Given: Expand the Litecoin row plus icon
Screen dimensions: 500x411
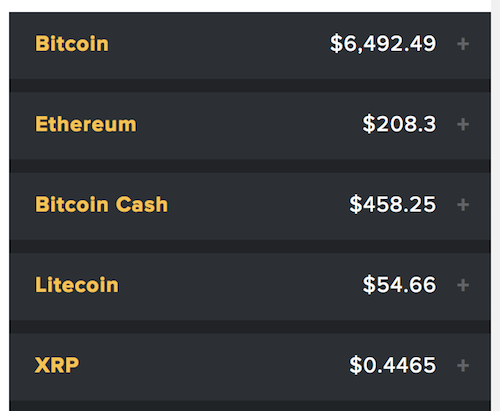Looking at the screenshot, I should (x=463, y=285).
